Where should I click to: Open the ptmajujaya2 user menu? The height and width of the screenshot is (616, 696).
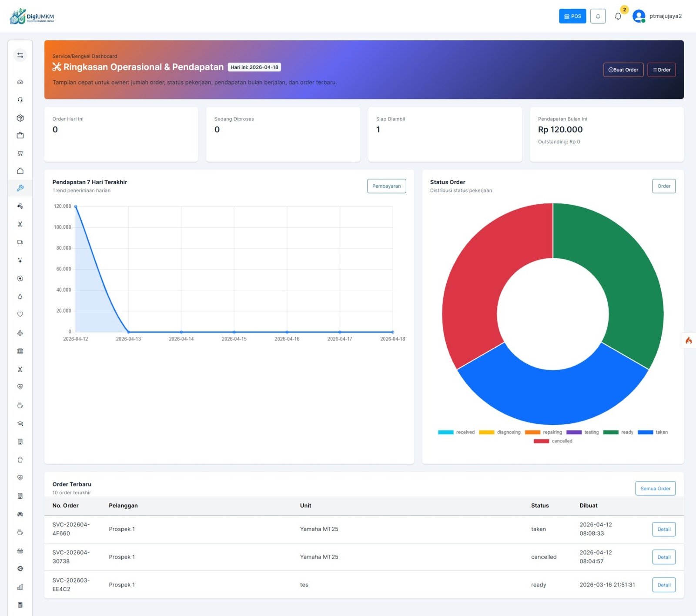657,16
